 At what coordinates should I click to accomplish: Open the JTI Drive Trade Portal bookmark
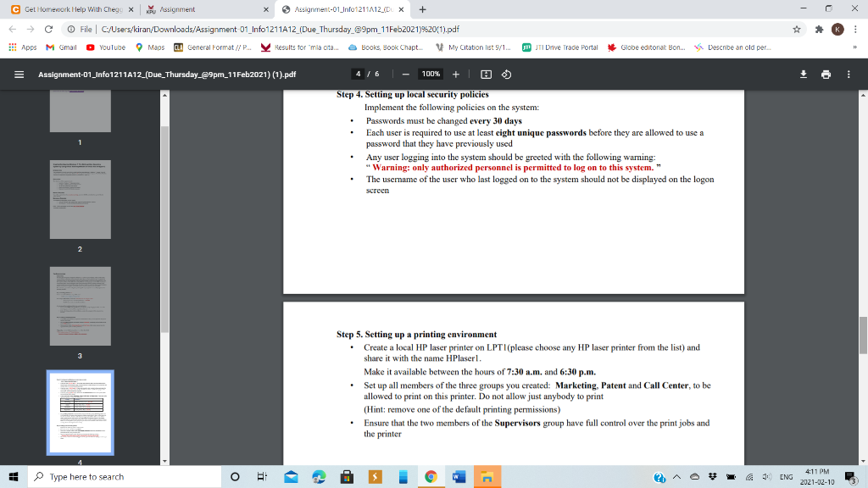[560, 47]
